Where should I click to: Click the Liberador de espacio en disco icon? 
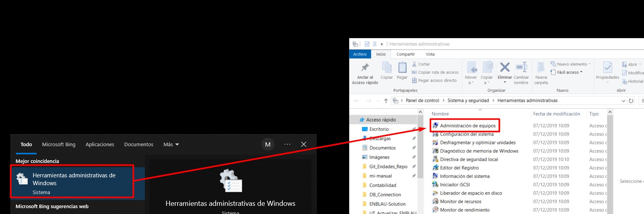[x=435, y=193]
